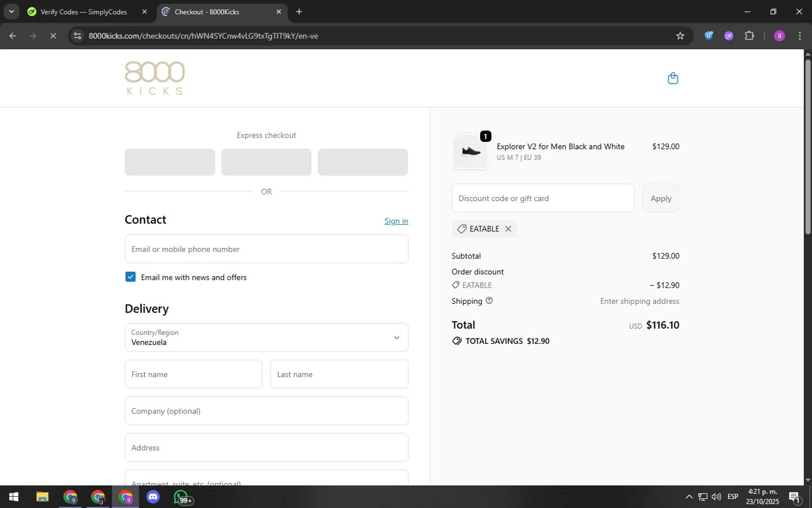View site information icon in address bar

77,36
